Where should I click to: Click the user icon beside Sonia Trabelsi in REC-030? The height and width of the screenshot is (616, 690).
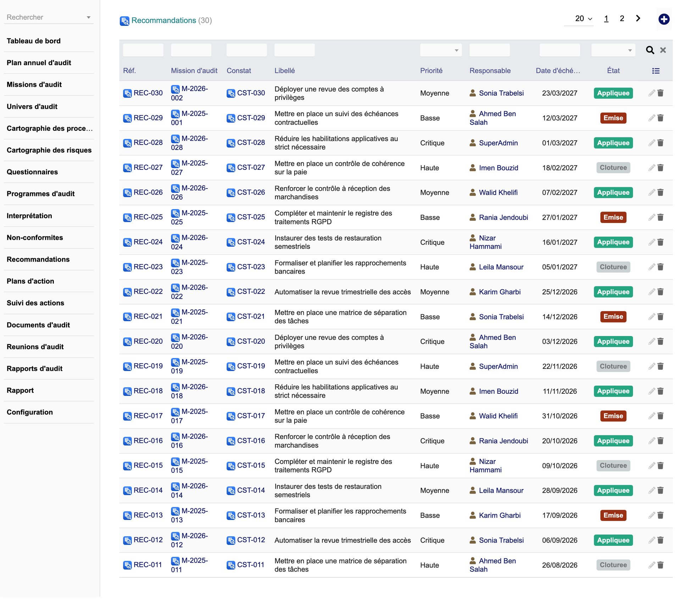coord(473,93)
